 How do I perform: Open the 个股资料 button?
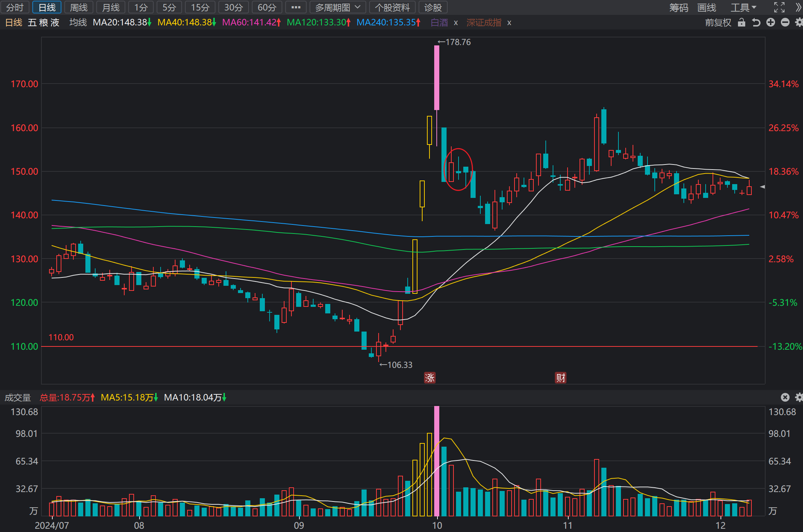[x=392, y=7]
